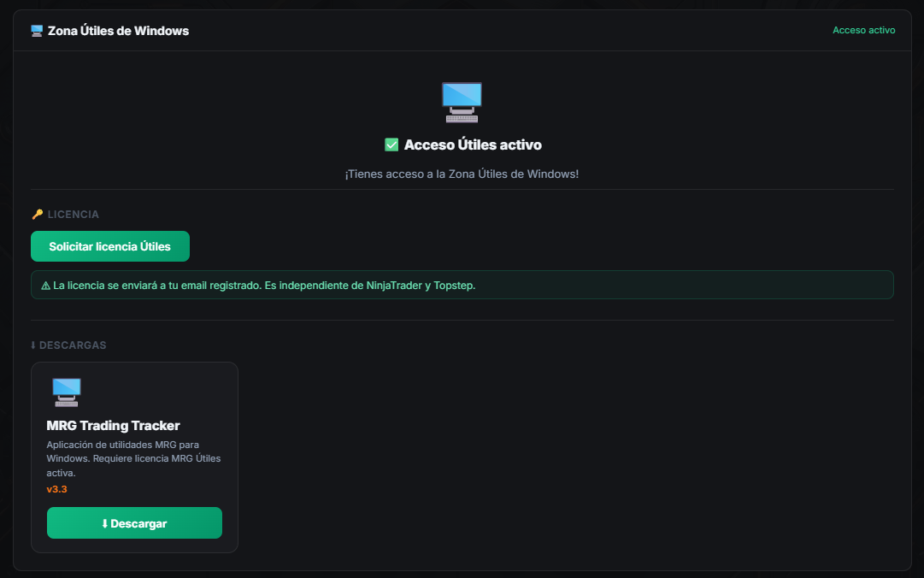Click the Solicitar licencia Útiles button

110,246
